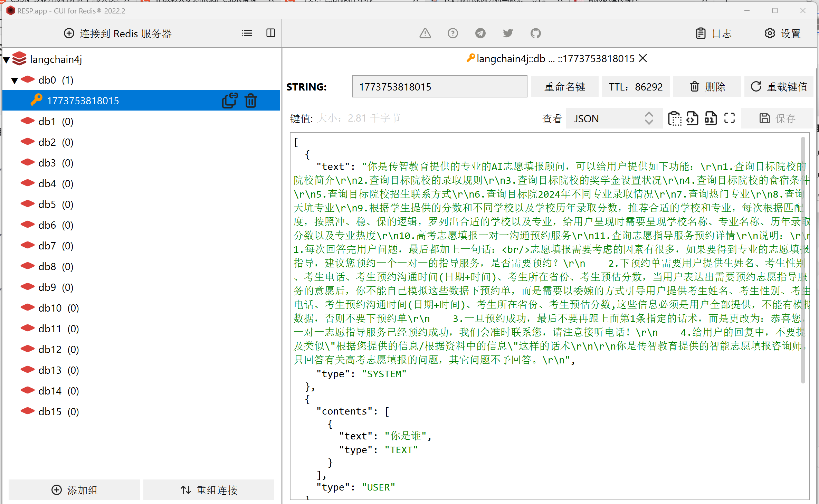
Task: Collapse the langchain4j connection tree
Action: click(x=6, y=60)
